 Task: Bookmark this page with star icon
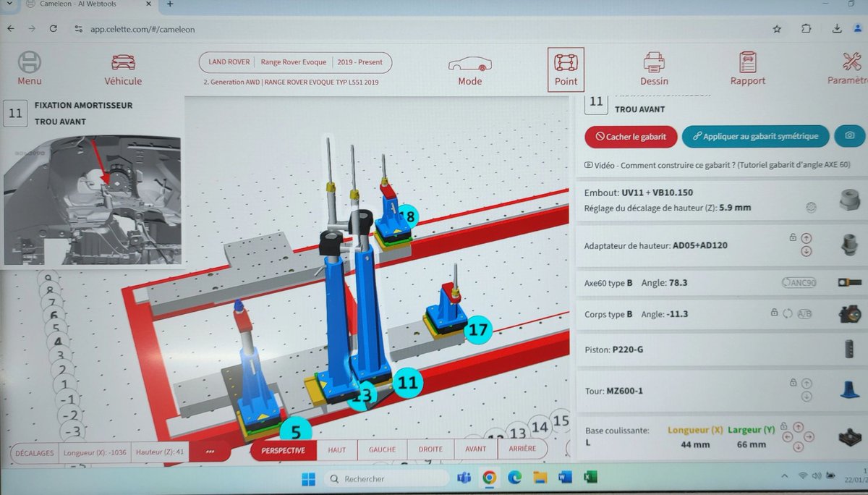click(776, 29)
